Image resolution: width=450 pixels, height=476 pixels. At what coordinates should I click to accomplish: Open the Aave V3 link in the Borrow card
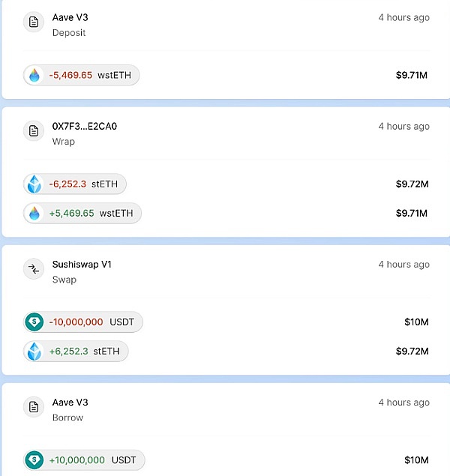pyautogui.click(x=70, y=403)
